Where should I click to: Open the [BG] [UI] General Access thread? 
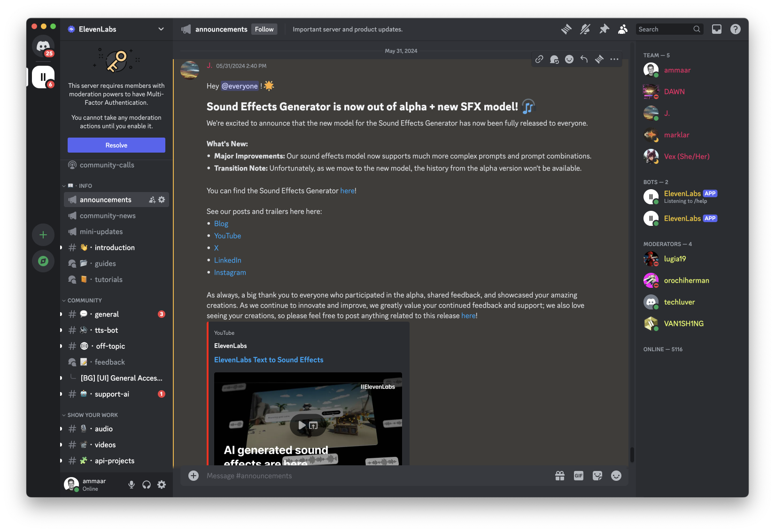(121, 378)
